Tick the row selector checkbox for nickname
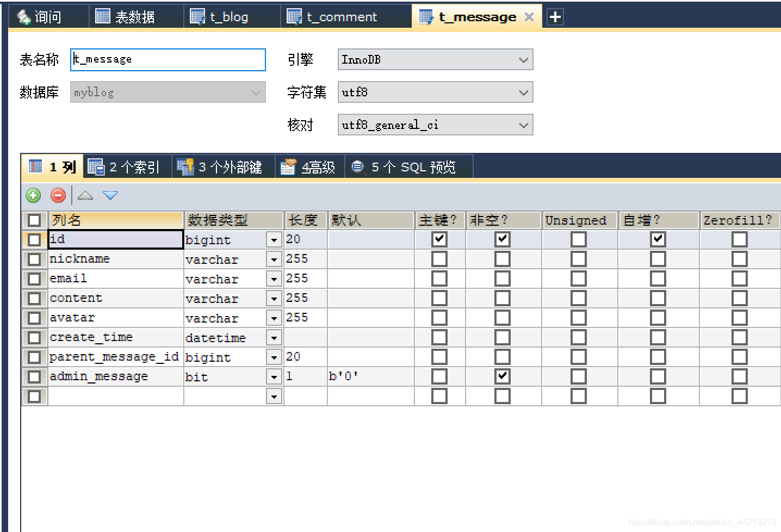This screenshot has width=781, height=532. point(34,259)
